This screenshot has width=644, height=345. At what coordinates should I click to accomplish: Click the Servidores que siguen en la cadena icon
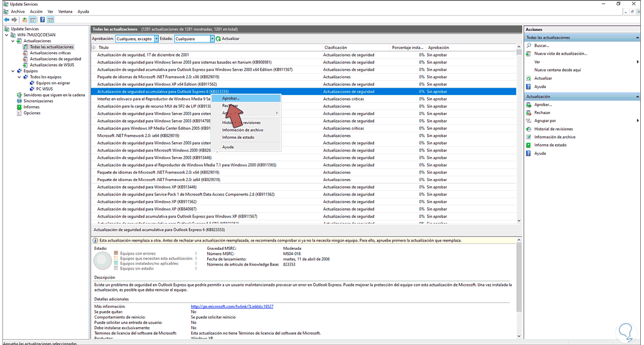[x=20, y=95]
